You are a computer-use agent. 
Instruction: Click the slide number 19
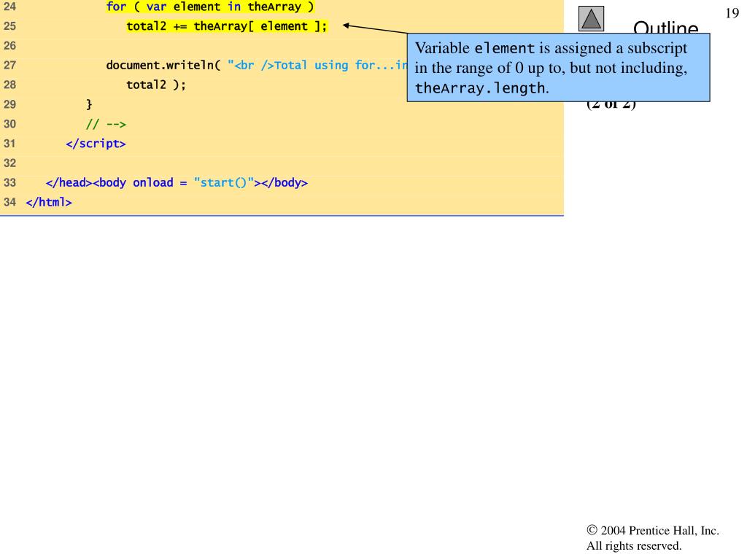[732, 13]
